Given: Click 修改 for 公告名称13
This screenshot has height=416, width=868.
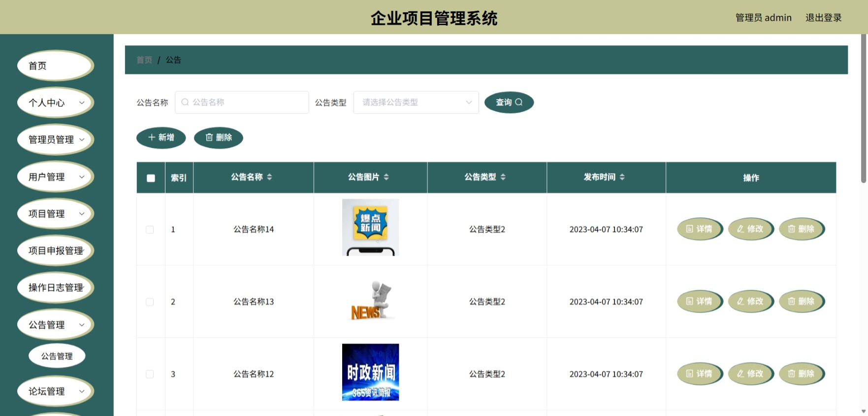Looking at the screenshot, I should click(750, 301).
